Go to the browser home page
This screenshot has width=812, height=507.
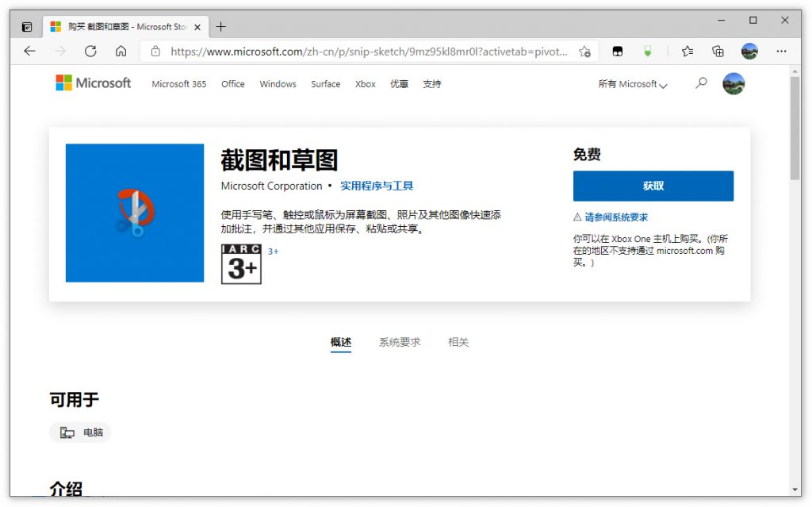pyautogui.click(x=121, y=51)
